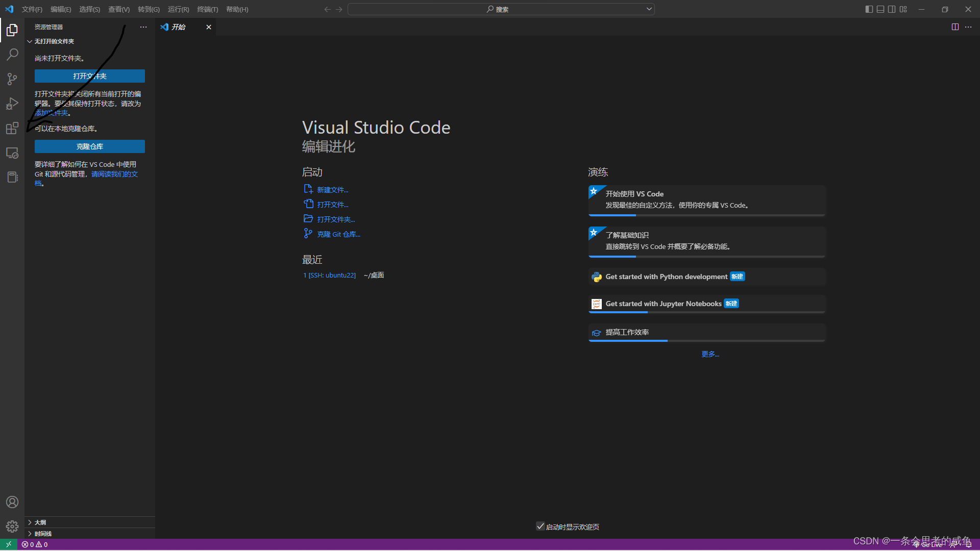
Task: Open editor more actions ellipsis
Action: click(968, 27)
